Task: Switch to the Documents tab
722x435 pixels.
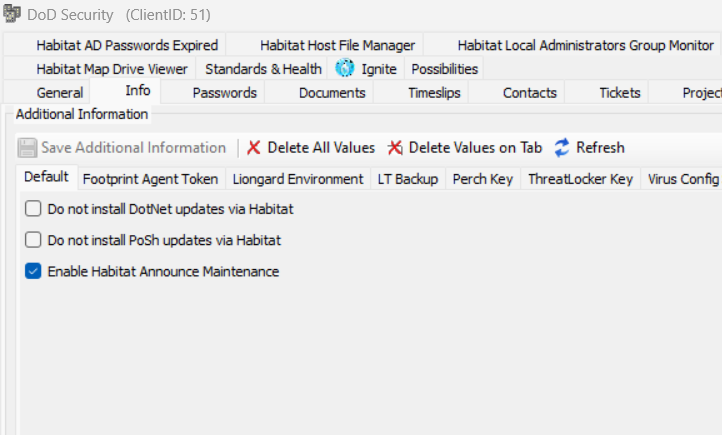Action: tap(332, 93)
